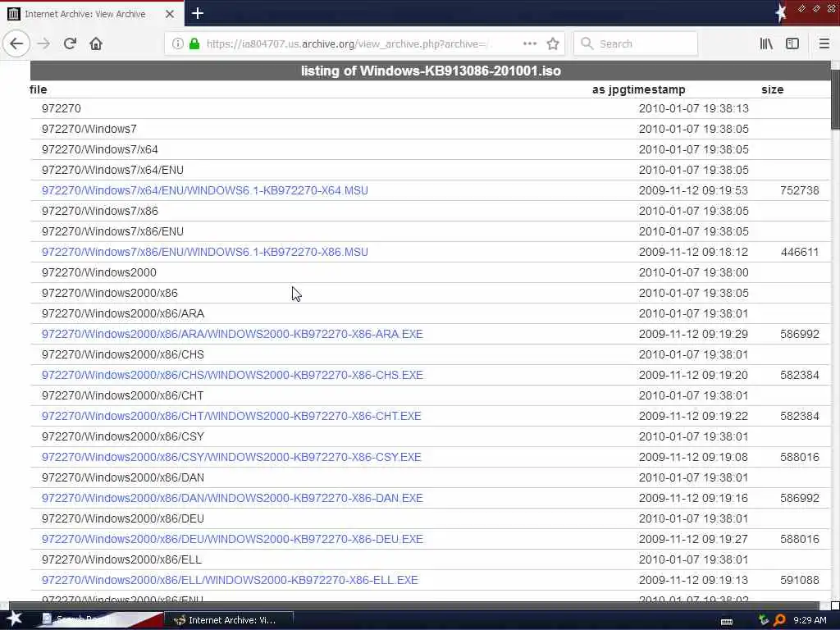The width and height of the screenshot is (840, 630).
Task: Open the page actions three-dot menu
Action: click(530, 43)
